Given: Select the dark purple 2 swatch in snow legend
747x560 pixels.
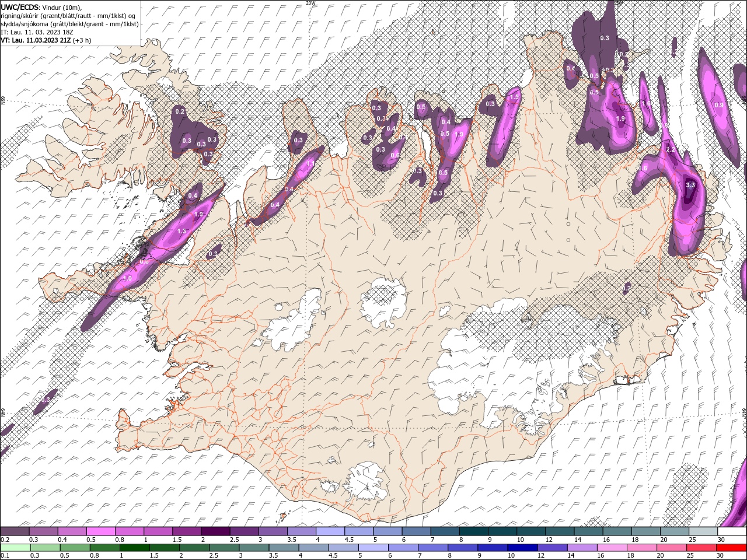Looking at the screenshot, I should point(215,531).
